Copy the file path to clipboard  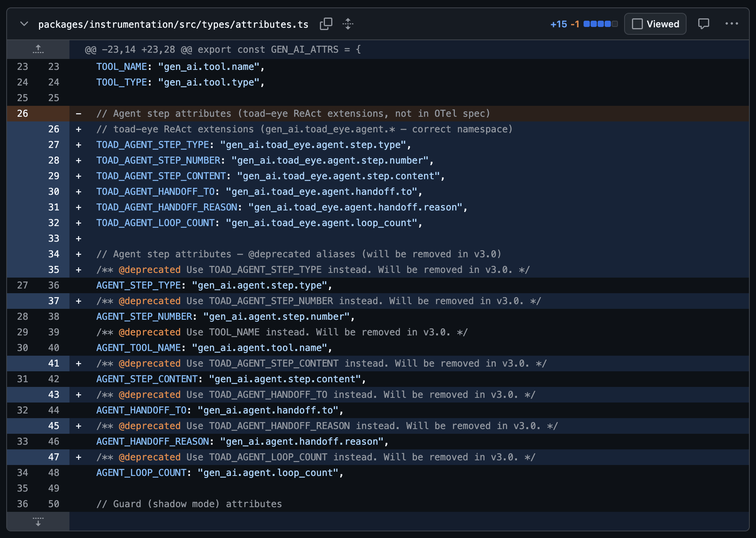(x=326, y=24)
